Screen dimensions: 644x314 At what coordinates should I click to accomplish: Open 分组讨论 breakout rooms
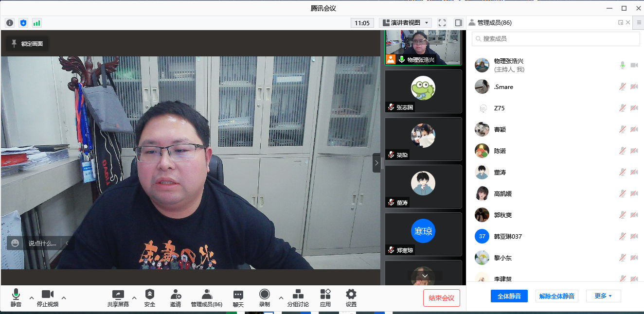click(x=298, y=298)
